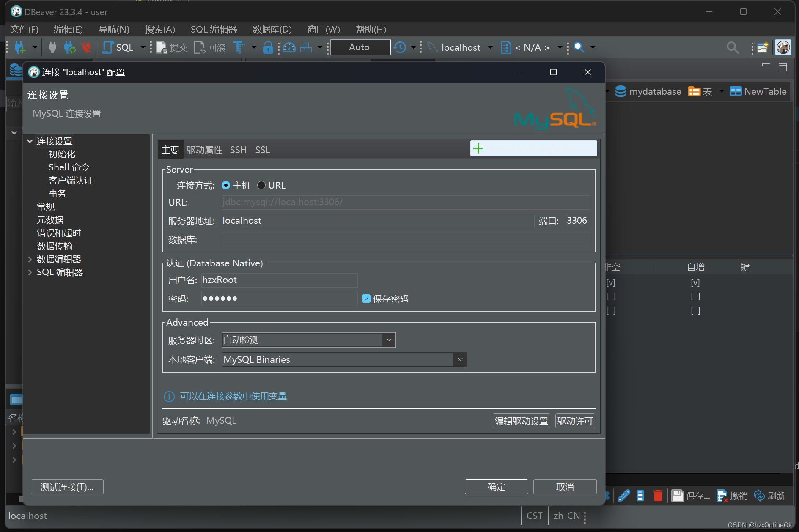Viewport: 799px width, 532px height.
Task: Open the localhost active connection dropdown arrow
Action: point(490,47)
